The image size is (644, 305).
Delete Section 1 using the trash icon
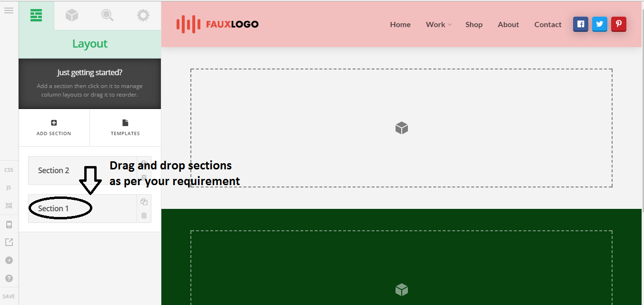144,216
